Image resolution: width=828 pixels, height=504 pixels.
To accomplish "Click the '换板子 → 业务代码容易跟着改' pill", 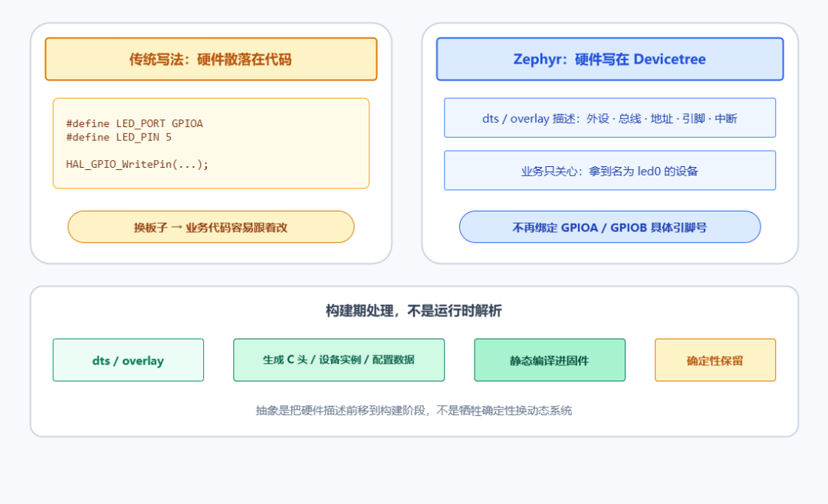I will [212, 227].
